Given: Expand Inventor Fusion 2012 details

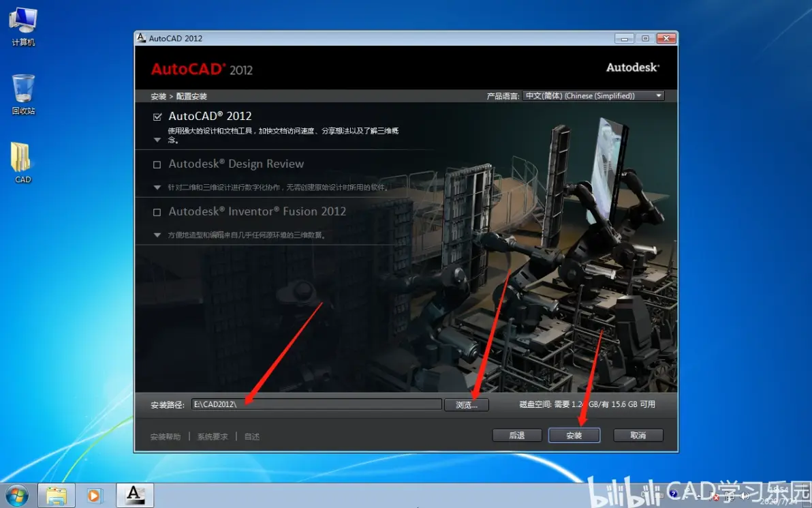Looking at the screenshot, I should (157, 235).
